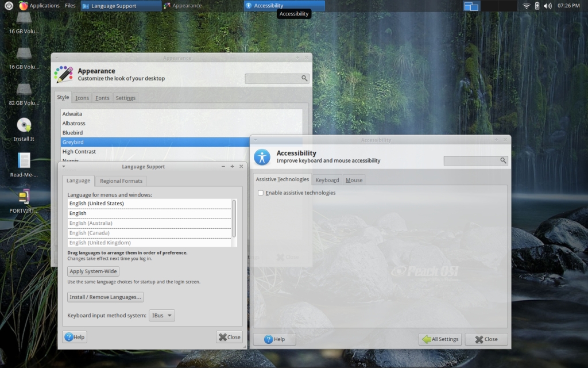
Task: Click the volume speaker icon
Action: click(547, 6)
